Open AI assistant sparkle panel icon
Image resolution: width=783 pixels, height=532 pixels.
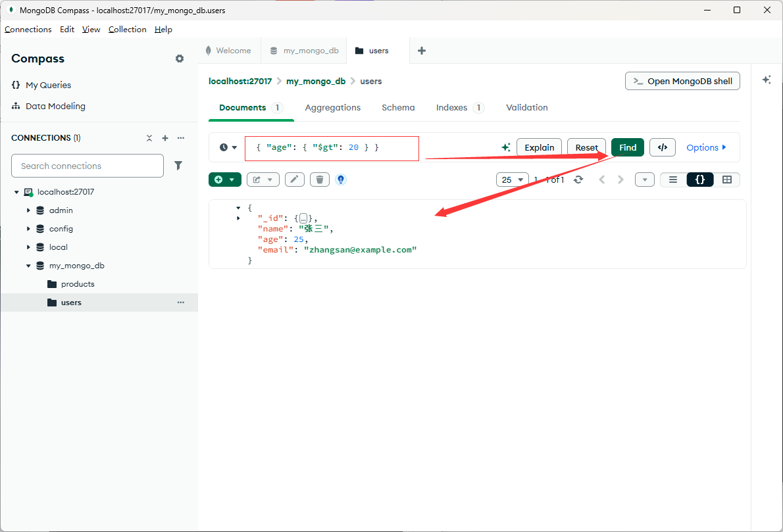click(x=767, y=80)
